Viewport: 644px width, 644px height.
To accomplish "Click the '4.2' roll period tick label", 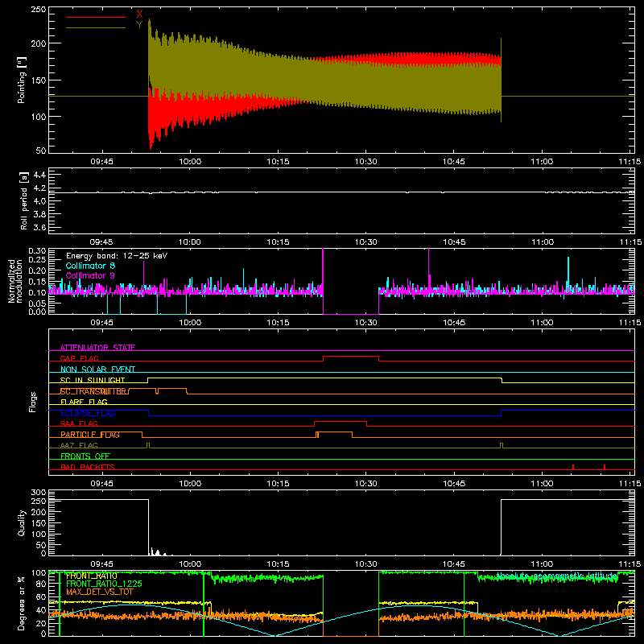I will (39, 188).
